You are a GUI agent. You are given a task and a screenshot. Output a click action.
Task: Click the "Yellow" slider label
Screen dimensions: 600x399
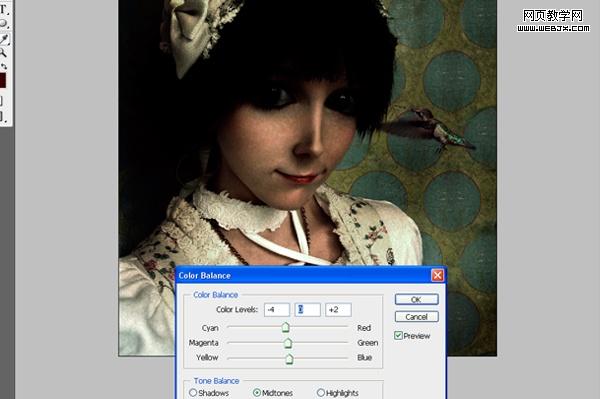(207, 357)
